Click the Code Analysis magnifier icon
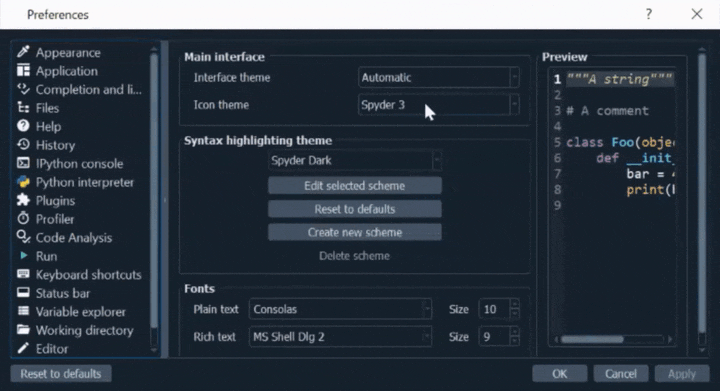 (23, 237)
